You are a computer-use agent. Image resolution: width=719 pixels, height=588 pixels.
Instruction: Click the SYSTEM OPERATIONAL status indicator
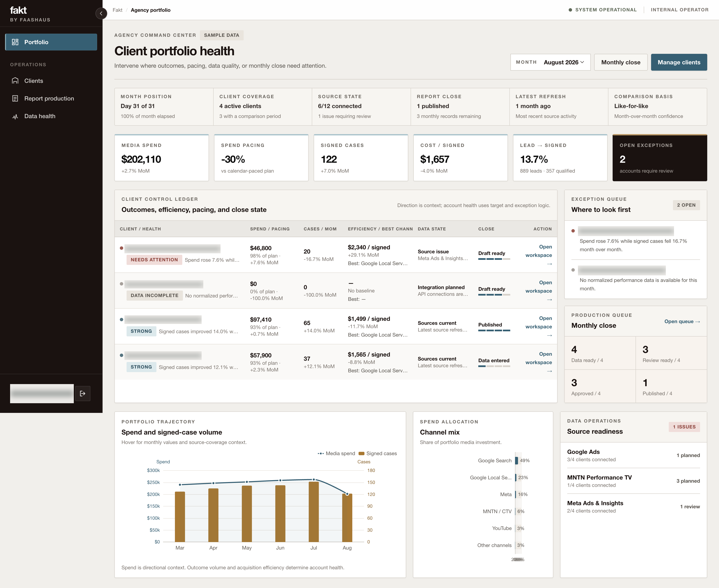coord(603,10)
